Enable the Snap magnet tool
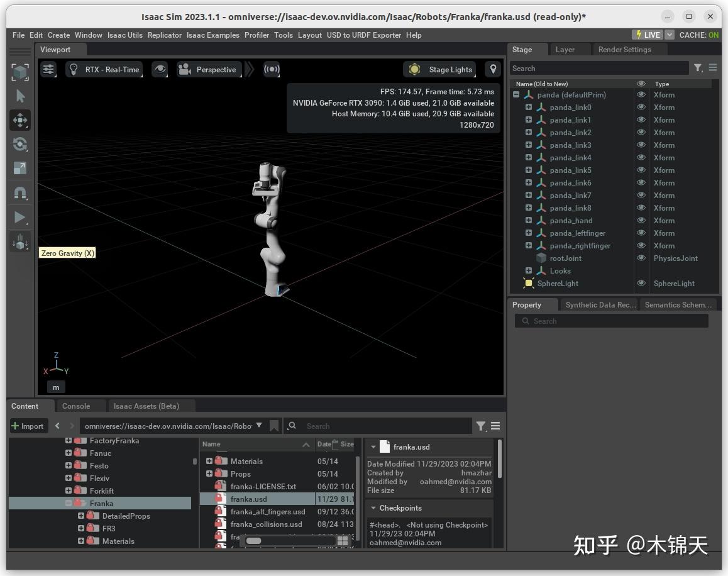Screen dimensions: 728x576 point(19,192)
